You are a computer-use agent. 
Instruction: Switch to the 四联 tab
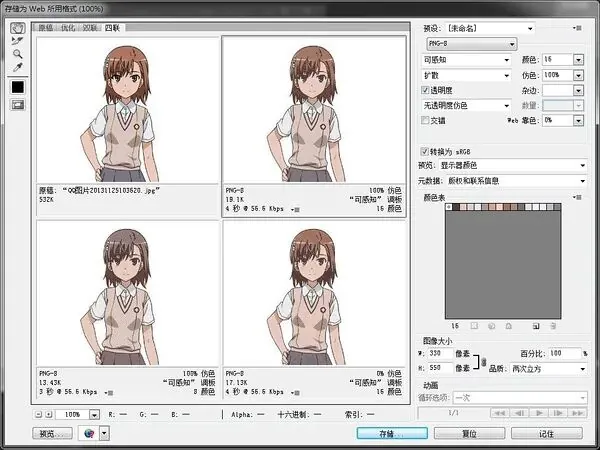click(112, 28)
